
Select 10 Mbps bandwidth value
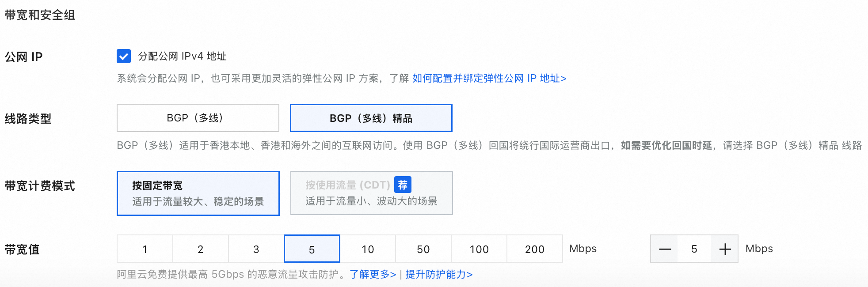(367, 249)
